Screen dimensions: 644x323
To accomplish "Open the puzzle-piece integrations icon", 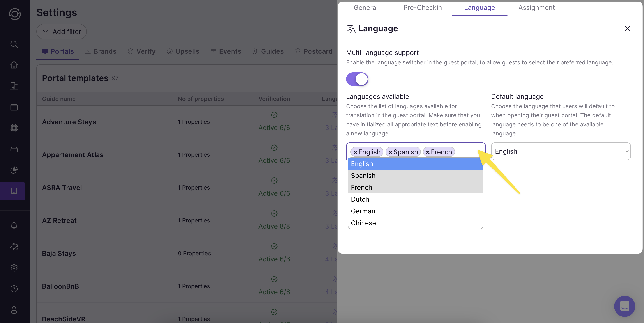I will coord(14,247).
